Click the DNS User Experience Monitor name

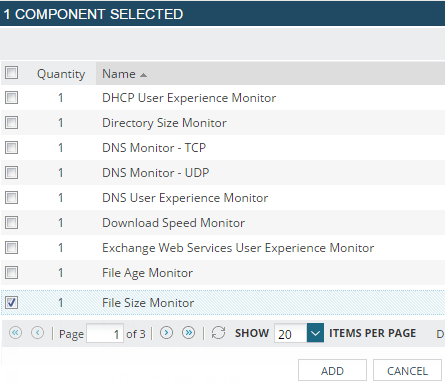[x=185, y=198]
